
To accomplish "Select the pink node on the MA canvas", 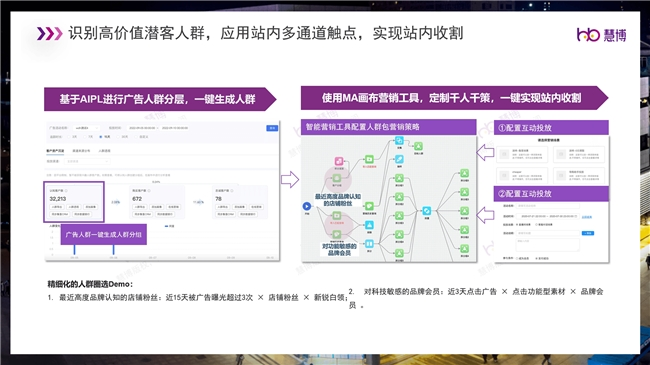I will (x=339, y=161).
